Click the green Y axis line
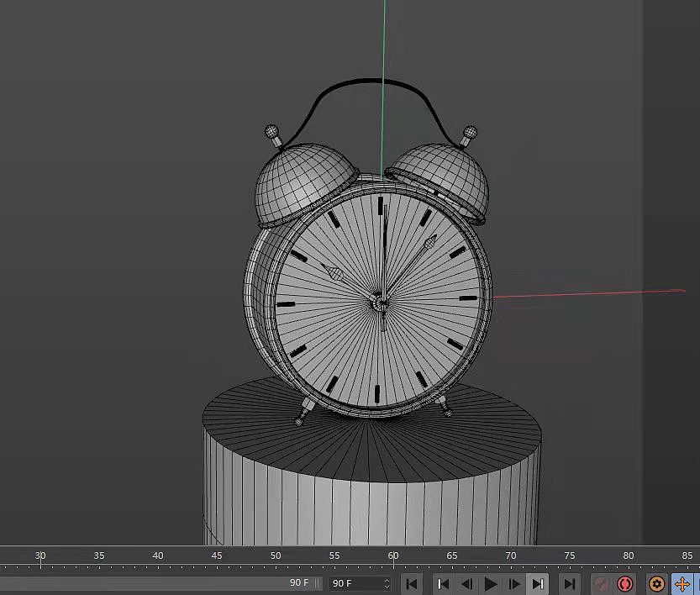 point(383,89)
